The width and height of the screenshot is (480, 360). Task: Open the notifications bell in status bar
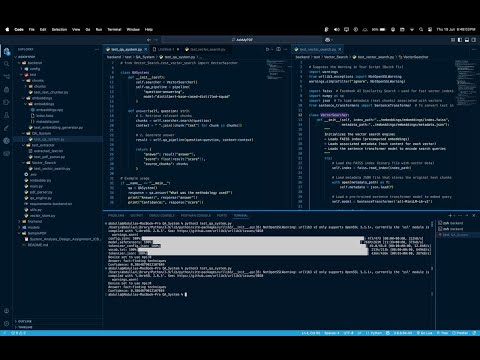pos(474,333)
